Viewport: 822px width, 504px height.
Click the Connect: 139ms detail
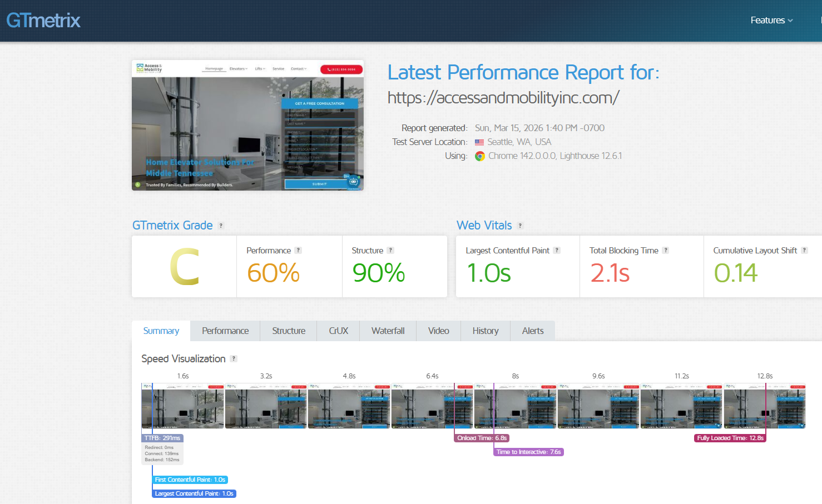162,453
